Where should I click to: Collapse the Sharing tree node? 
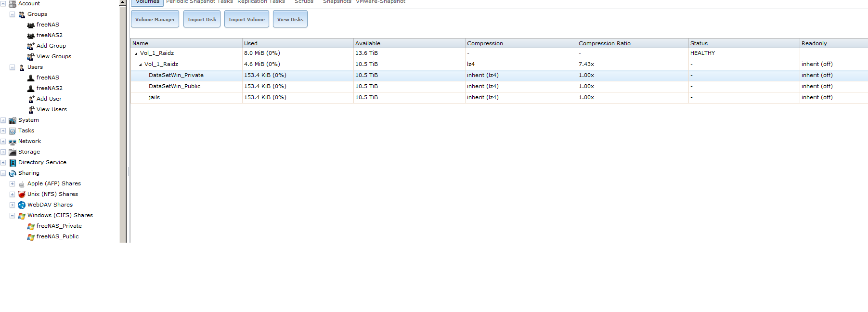(x=3, y=173)
